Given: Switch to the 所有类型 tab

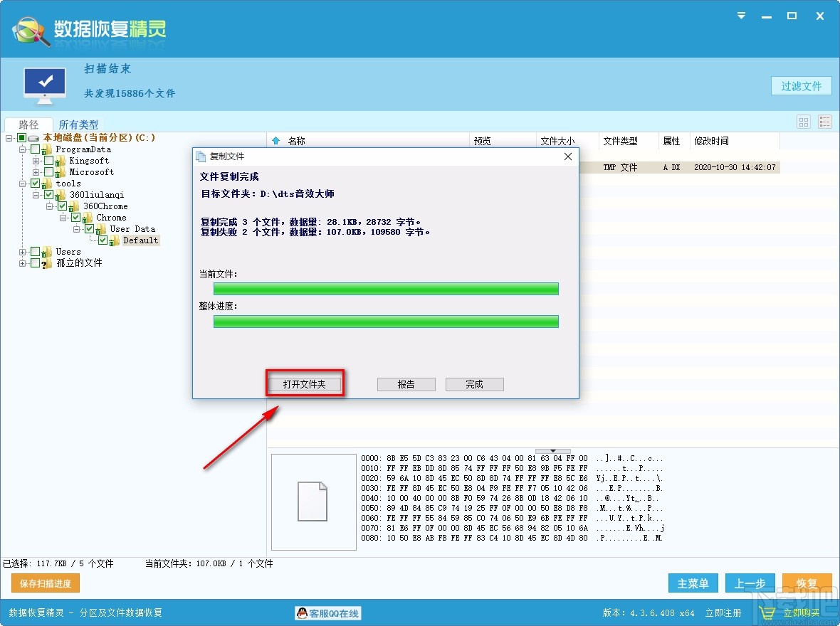Looking at the screenshot, I should 78,124.
